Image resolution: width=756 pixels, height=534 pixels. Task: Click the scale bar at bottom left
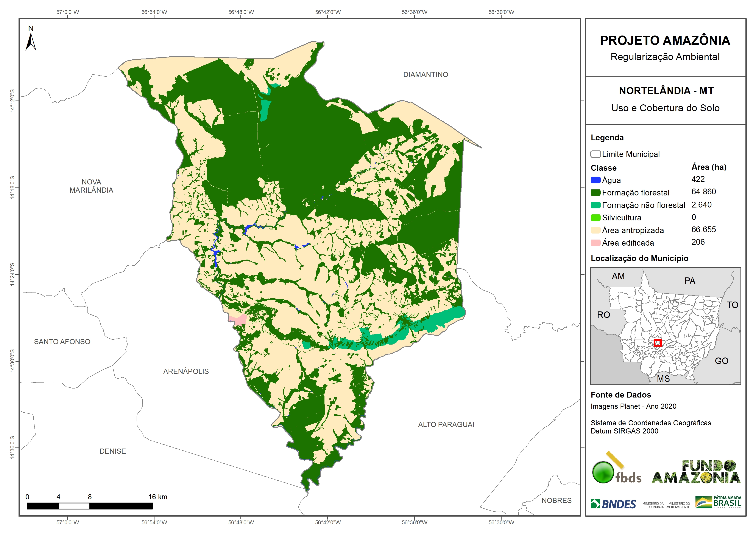[x=90, y=506]
